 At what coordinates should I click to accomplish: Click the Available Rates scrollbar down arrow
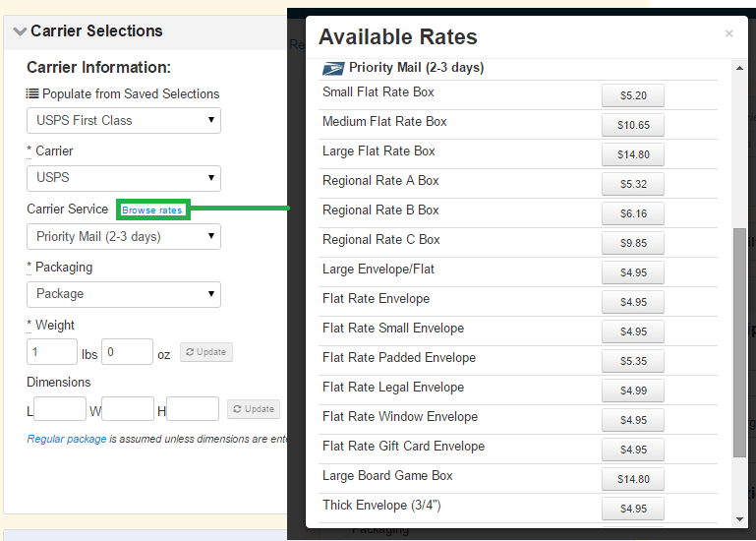(739, 519)
